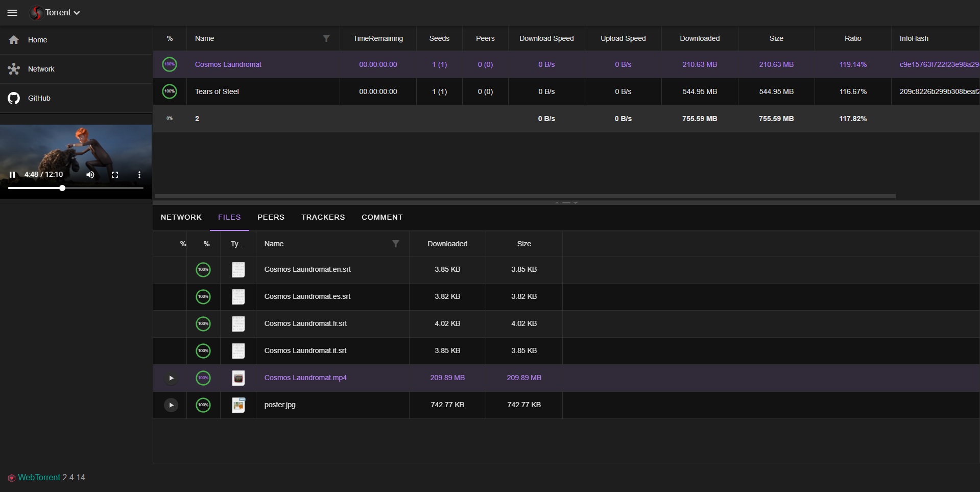Viewport: 980px width, 492px height.
Task: Click the Network nodes icon
Action: click(x=14, y=69)
